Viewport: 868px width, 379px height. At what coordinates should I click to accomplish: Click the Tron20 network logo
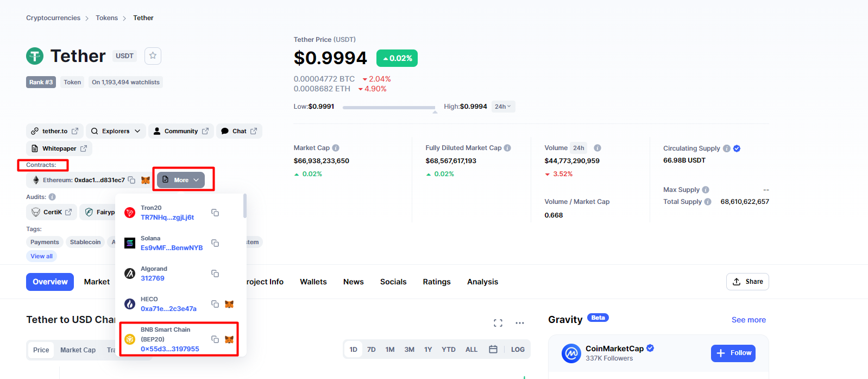130,213
